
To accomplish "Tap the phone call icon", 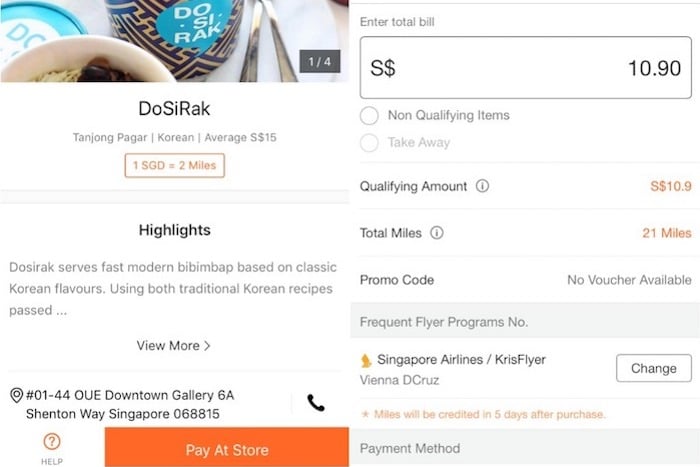I will coord(316,403).
